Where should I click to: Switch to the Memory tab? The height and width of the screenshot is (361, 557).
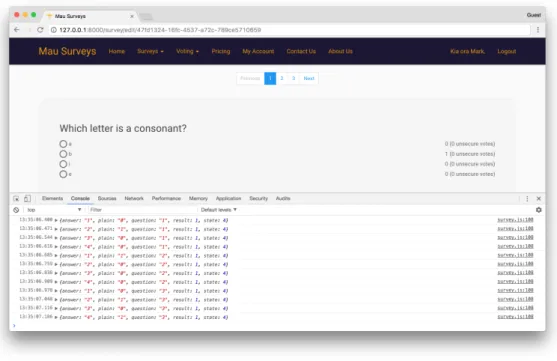pyautogui.click(x=198, y=199)
